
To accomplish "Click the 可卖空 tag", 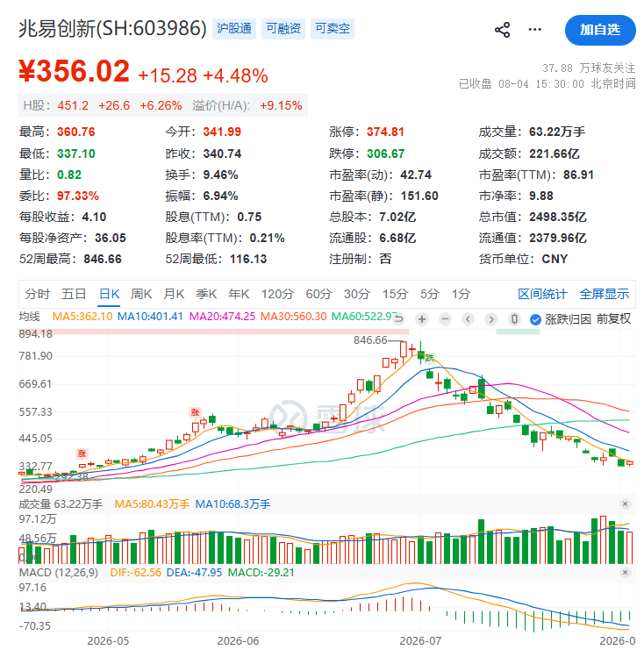I will (x=333, y=29).
